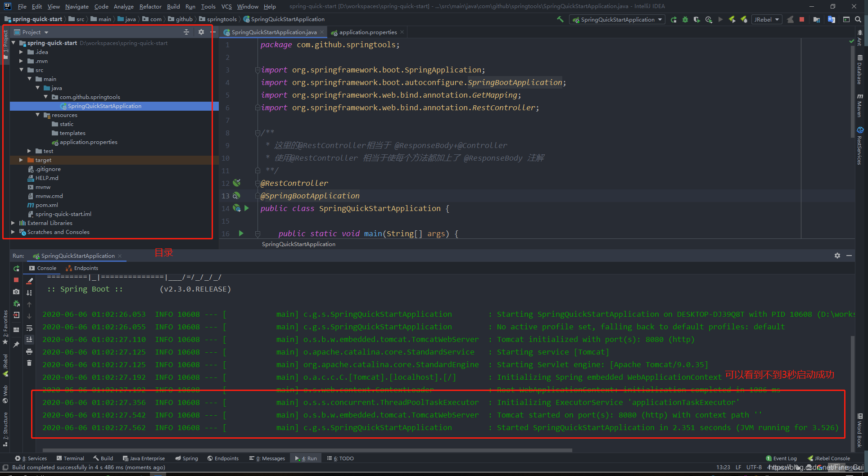Open the Tools menu
Viewport: 868px width, 476px height.
208,6
